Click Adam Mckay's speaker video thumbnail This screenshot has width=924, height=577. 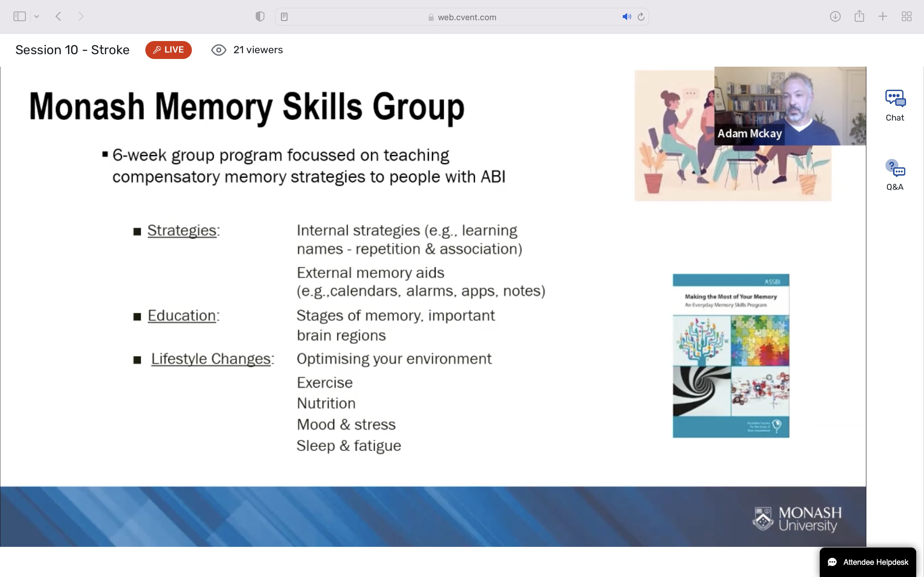(790, 106)
